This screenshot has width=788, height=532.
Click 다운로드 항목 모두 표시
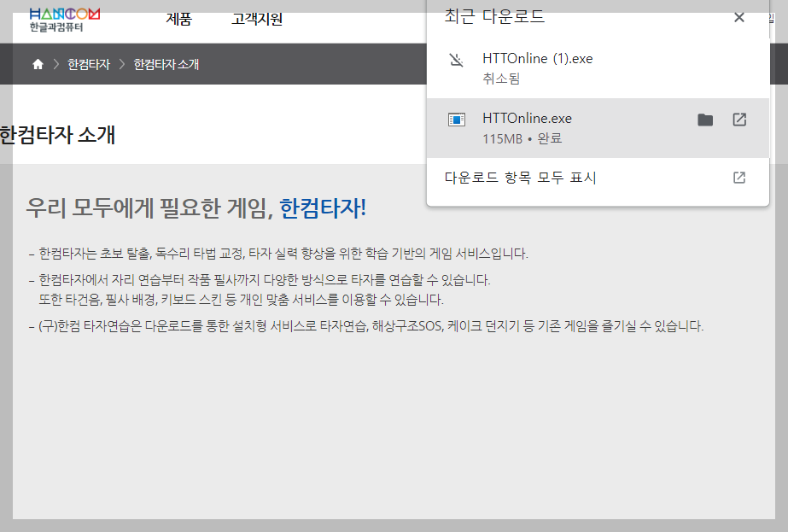click(520, 178)
